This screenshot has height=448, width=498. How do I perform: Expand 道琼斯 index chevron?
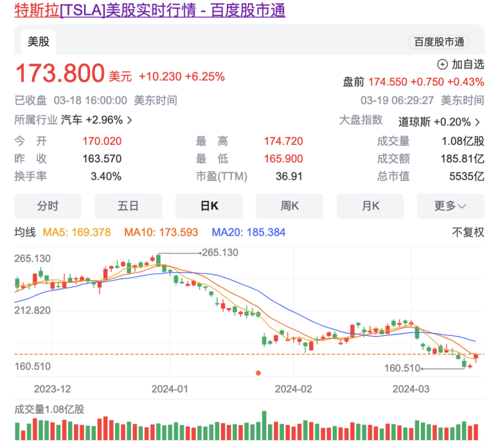[x=477, y=122]
